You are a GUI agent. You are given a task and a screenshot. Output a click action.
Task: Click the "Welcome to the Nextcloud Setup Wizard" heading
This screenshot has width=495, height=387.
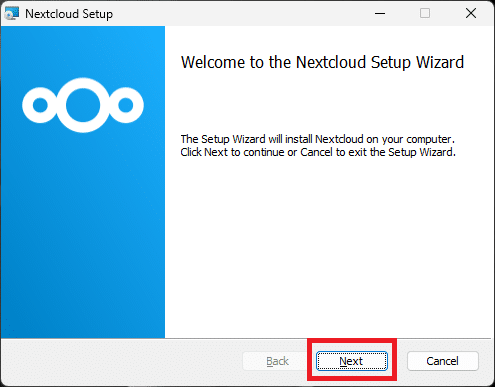322,62
